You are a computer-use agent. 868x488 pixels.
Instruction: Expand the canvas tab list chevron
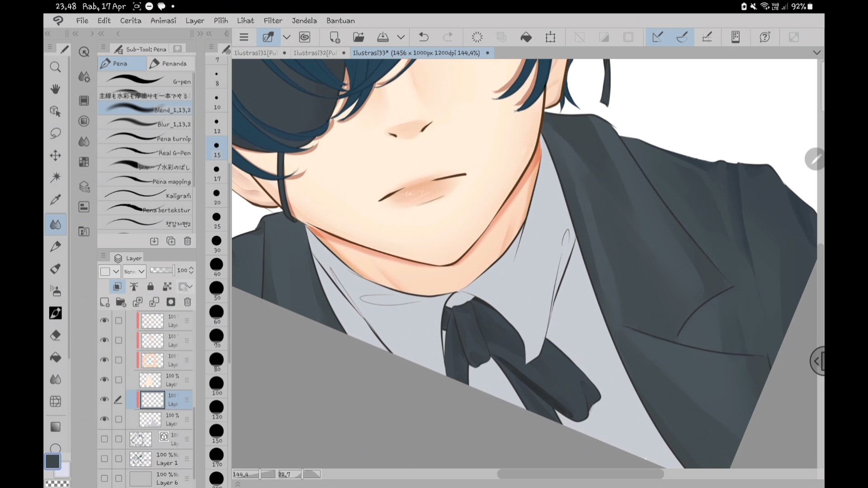[x=816, y=53]
